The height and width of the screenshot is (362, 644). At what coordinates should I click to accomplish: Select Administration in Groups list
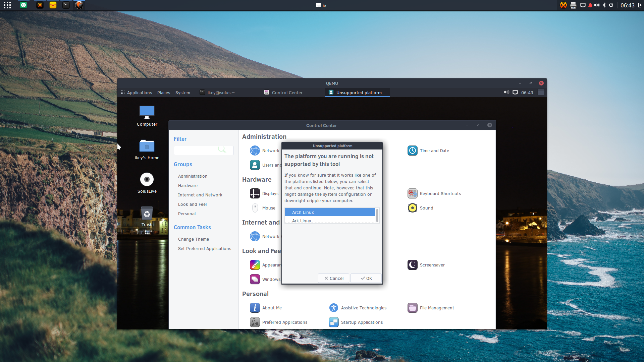click(x=193, y=176)
